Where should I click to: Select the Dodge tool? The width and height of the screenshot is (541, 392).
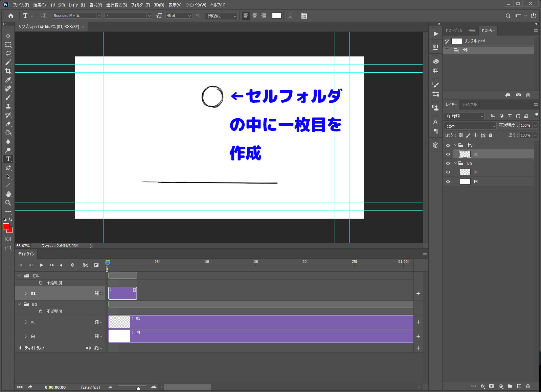[8, 150]
